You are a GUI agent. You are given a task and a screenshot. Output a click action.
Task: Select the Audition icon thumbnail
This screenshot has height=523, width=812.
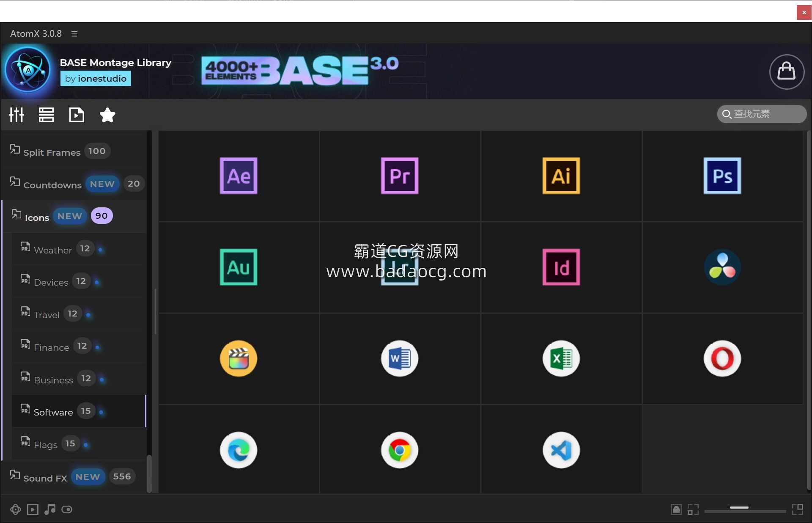point(239,267)
